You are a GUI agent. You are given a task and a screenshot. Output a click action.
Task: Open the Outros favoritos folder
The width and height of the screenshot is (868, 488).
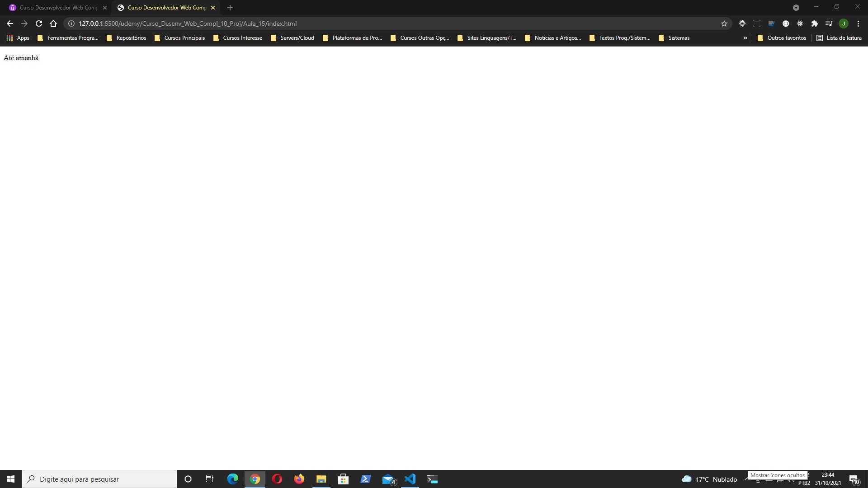(782, 38)
